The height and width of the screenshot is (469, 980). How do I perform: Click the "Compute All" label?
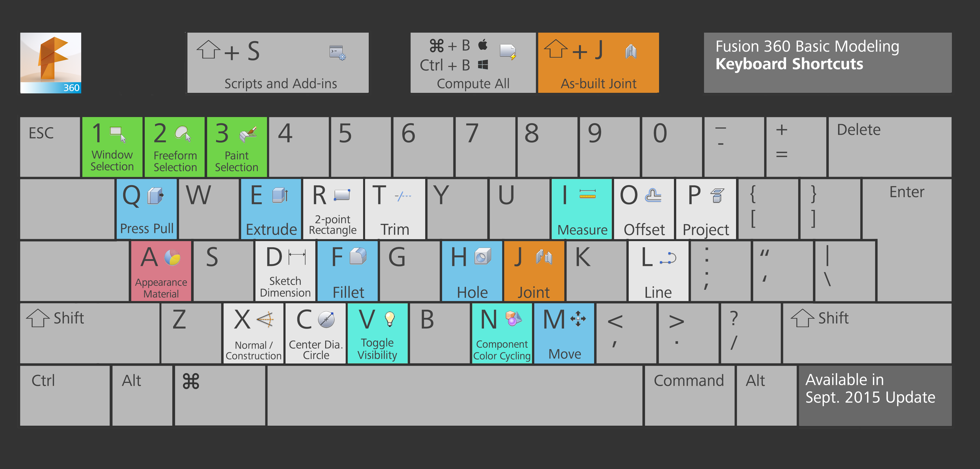coord(473,84)
